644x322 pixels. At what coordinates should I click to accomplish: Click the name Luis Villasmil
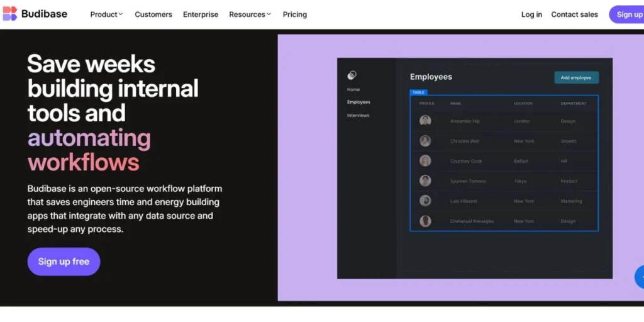click(x=464, y=201)
